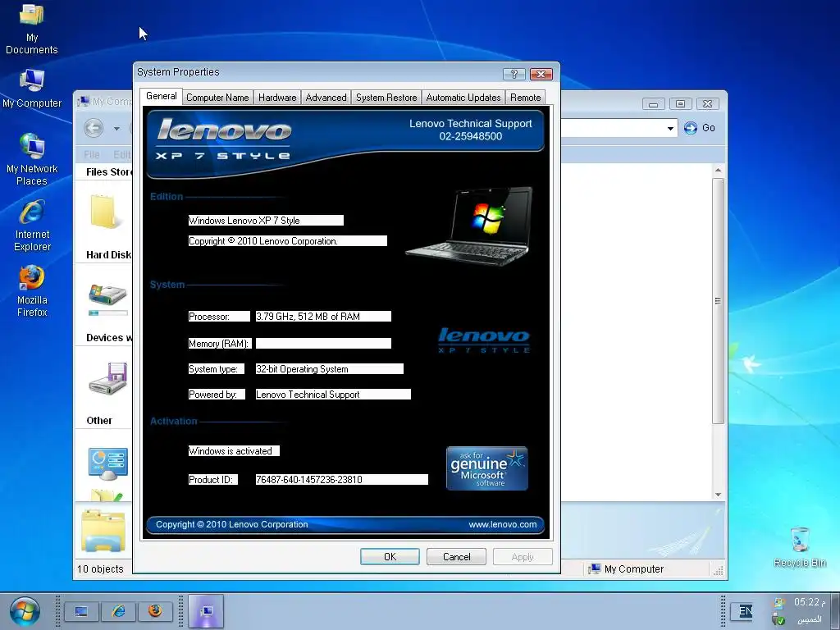Click the system tray security shield icon
840x630 pixels.
pyautogui.click(x=779, y=620)
